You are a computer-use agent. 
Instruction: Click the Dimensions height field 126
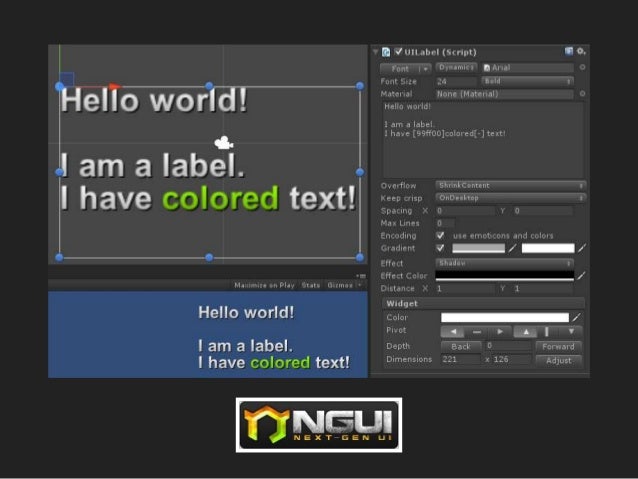click(511, 359)
